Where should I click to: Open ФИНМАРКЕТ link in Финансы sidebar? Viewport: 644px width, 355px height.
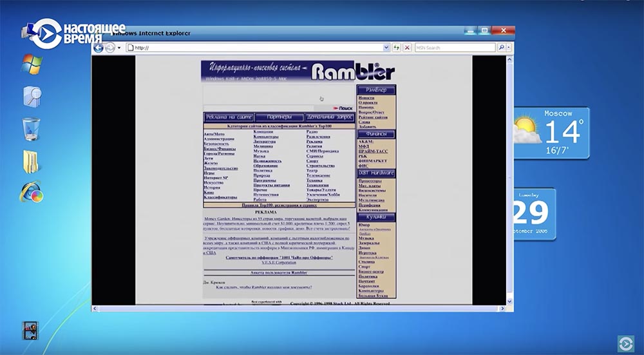(x=372, y=161)
